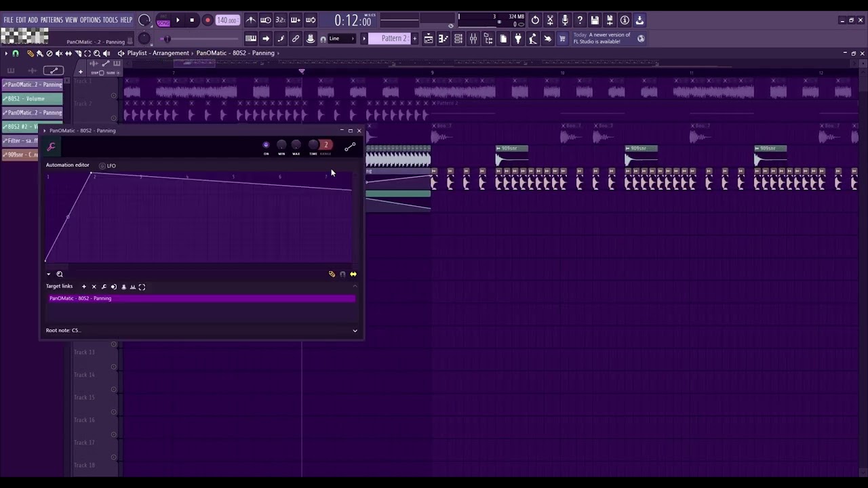Click the download/export icon in top toolbar

(x=639, y=20)
